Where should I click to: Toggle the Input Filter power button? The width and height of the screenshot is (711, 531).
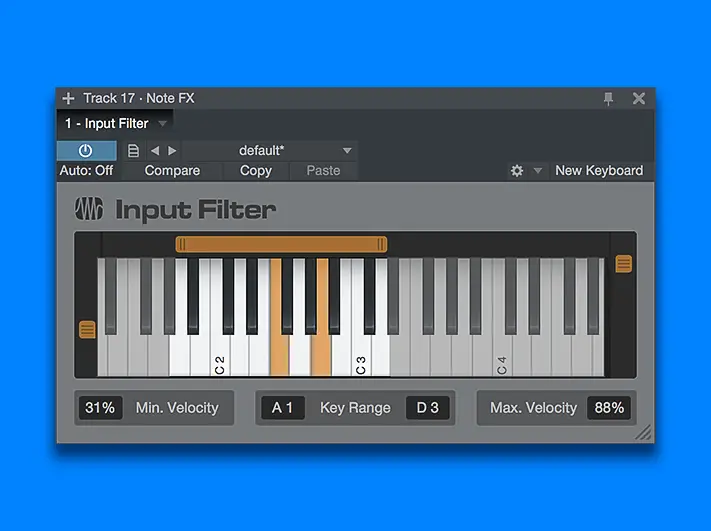[86, 151]
